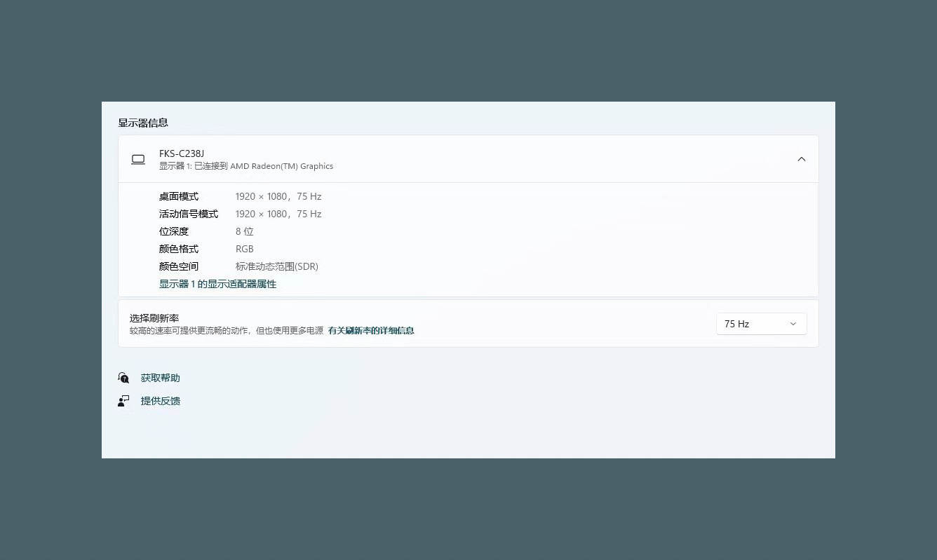Screen dimensions: 937x560
Task: Collapse the FKS-C238J display info card
Action: pos(801,159)
